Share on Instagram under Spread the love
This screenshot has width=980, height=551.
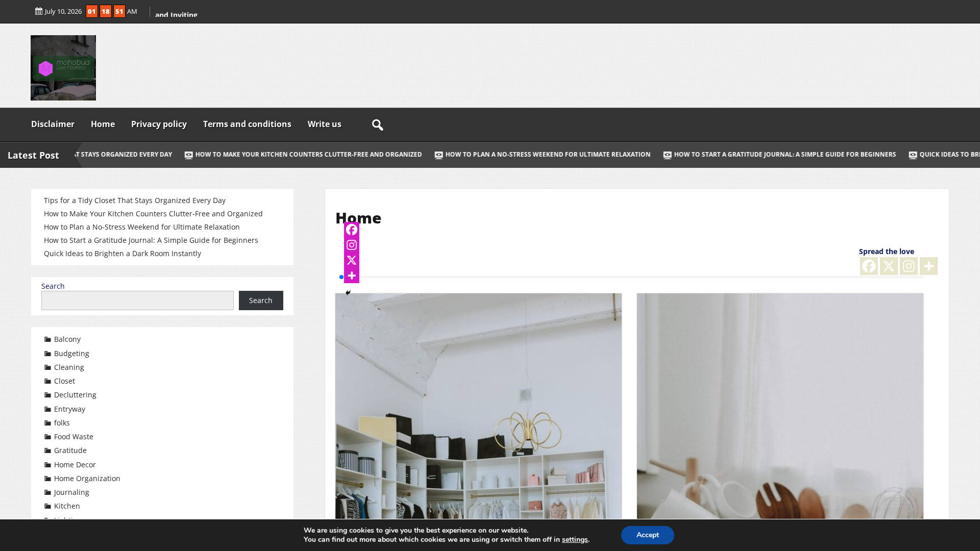[909, 266]
